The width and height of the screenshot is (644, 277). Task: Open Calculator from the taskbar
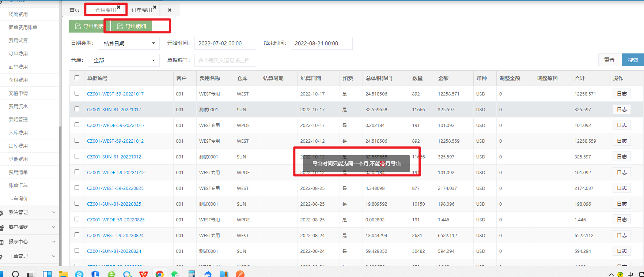[192, 274]
